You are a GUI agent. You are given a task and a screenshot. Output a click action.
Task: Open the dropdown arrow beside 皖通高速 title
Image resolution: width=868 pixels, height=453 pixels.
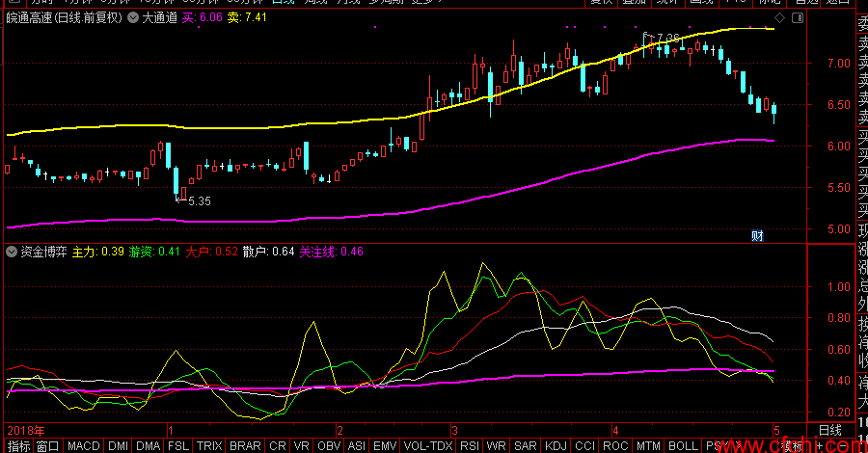point(133,17)
